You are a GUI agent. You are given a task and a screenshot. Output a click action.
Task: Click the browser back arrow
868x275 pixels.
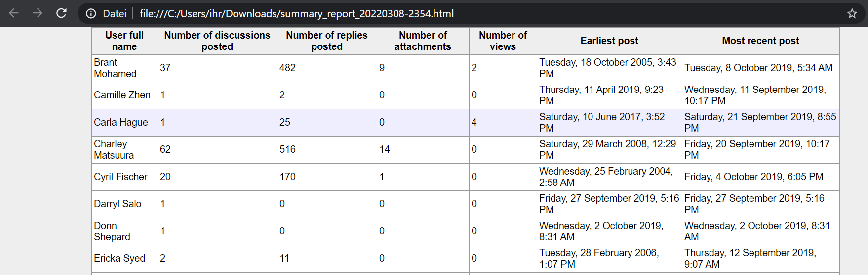click(x=14, y=13)
